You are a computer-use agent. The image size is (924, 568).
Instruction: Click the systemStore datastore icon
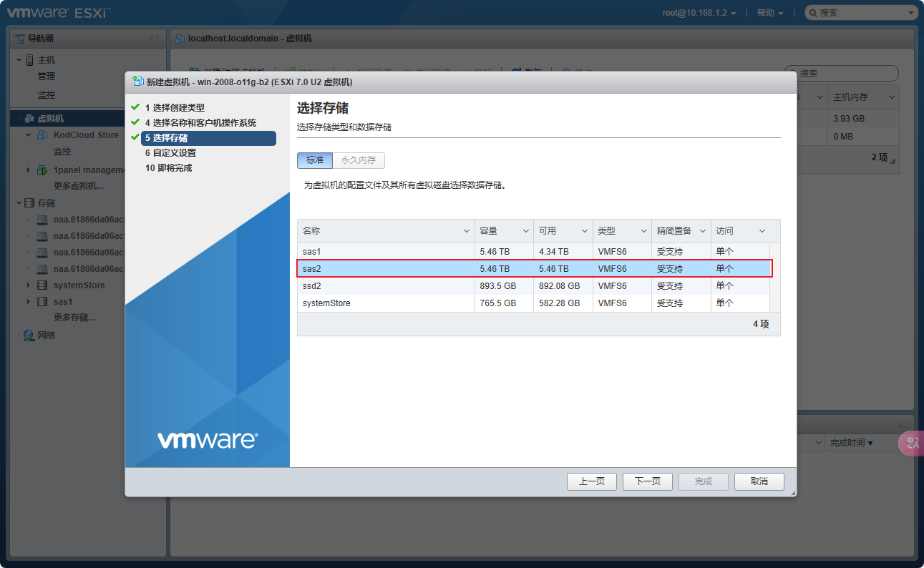click(42, 285)
